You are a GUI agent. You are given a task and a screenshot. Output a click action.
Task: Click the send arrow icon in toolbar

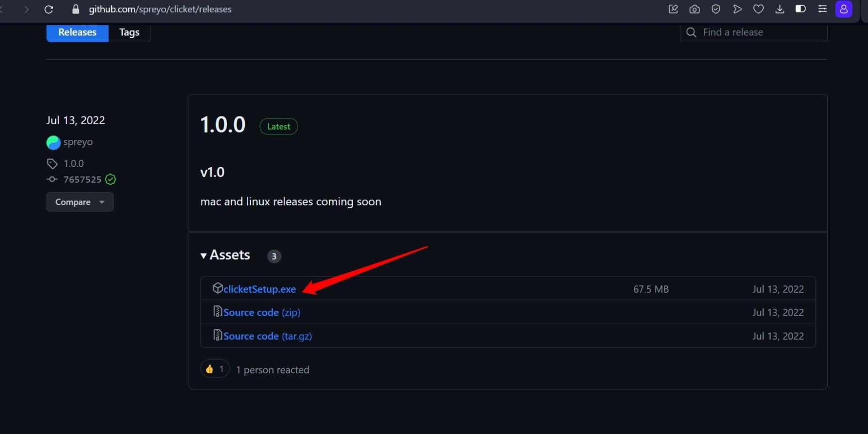click(x=737, y=9)
